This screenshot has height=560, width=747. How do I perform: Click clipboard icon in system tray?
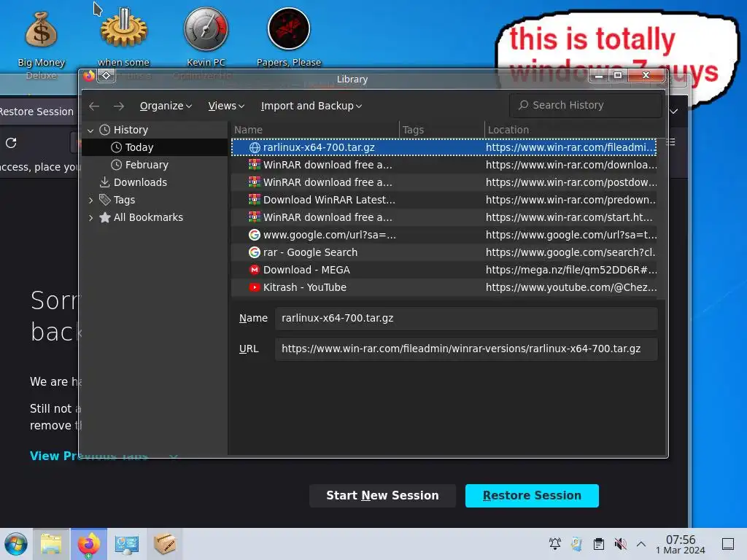click(x=599, y=544)
